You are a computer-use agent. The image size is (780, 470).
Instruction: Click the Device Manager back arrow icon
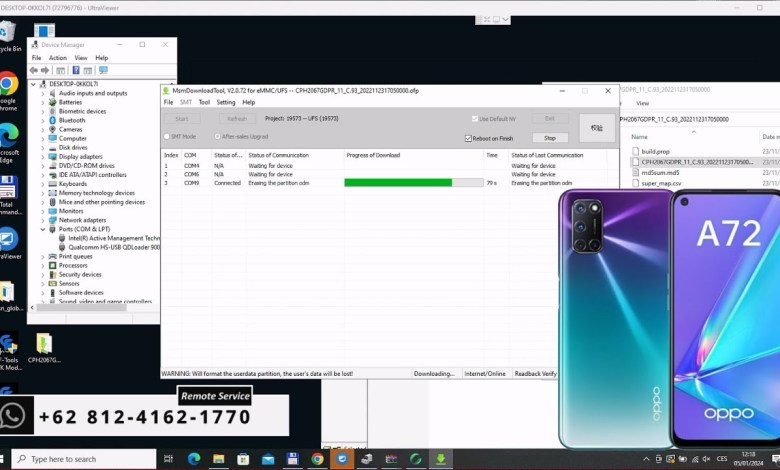point(35,70)
